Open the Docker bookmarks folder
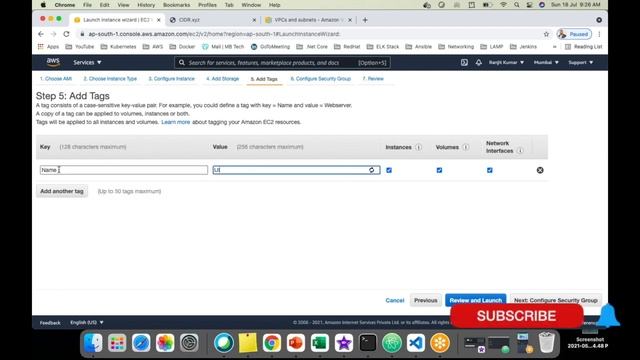 (182, 47)
